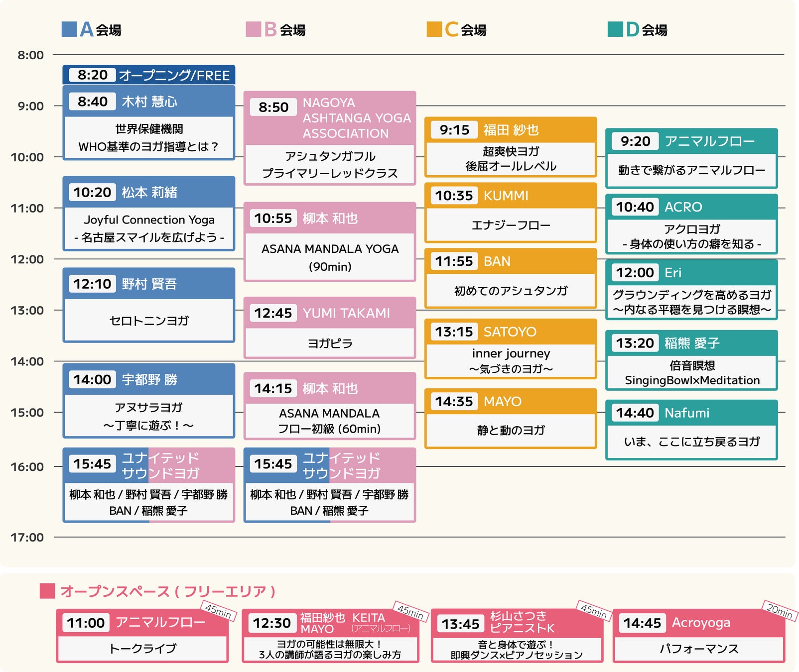799x672 pixels.
Task: Click the 20min tag on Acroyoga card
Action: [780, 611]
